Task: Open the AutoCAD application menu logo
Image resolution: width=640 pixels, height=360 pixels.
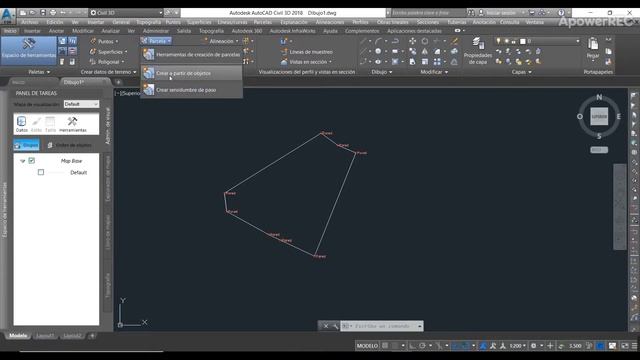Action: coord(7,15)
